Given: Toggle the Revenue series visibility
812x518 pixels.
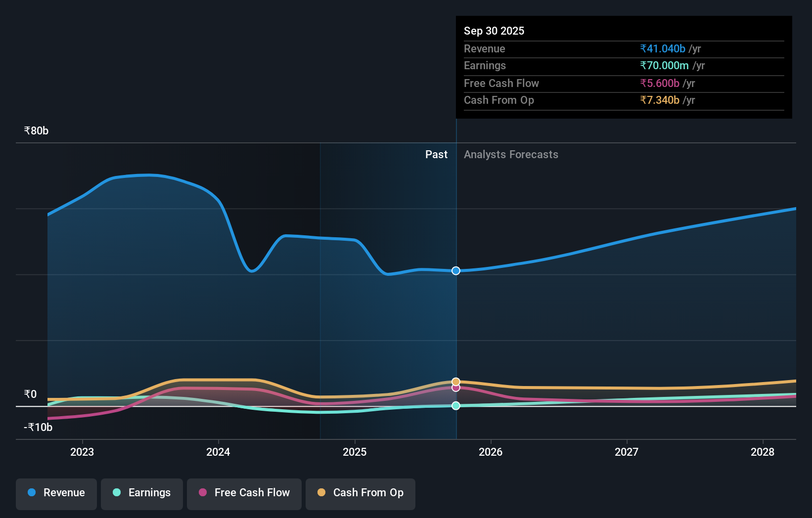Looking at the screenshot, I should point(56,493).
